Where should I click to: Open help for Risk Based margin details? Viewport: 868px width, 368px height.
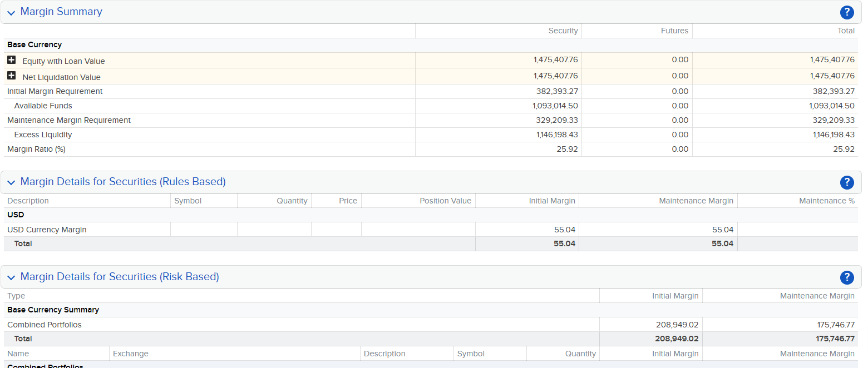click(x=846, y=277)
